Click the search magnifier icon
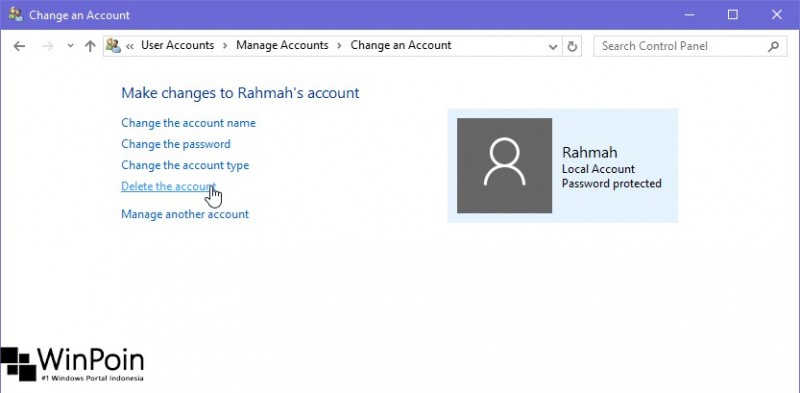Screen dimensions: 800x393 click(773, 46)
